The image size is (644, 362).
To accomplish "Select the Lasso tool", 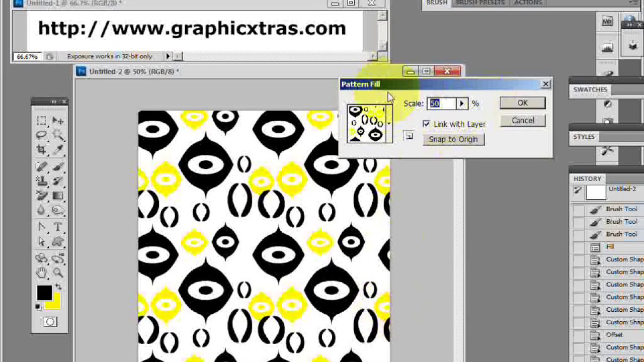I will (x=42, y=135).
